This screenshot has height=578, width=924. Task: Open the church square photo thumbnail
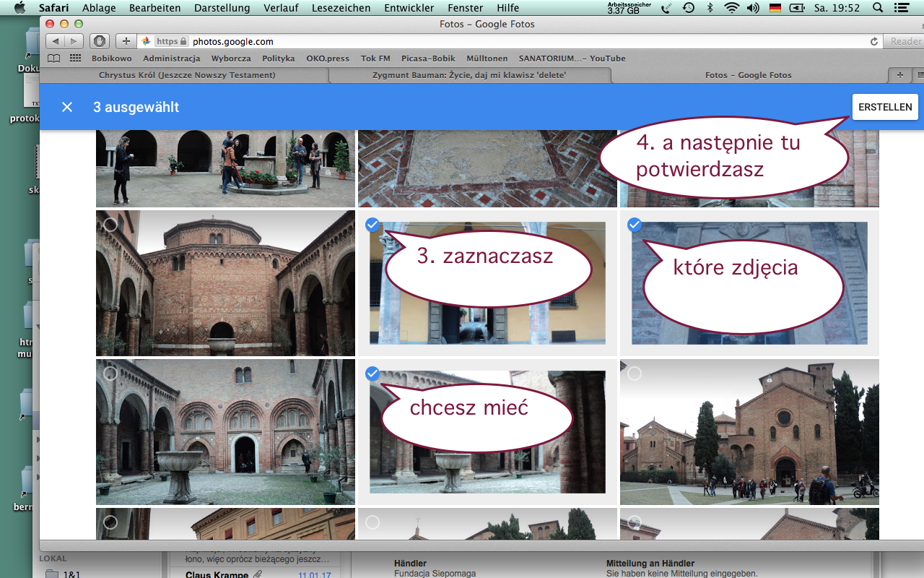tap(749, 432)
